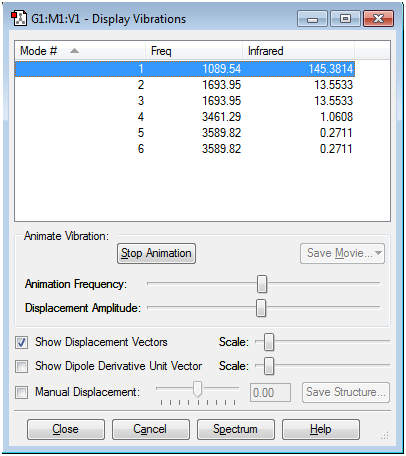Screen dimensions: 406x456
Task: Click the GaussView window title icon
Action: (x=19, y=19)
